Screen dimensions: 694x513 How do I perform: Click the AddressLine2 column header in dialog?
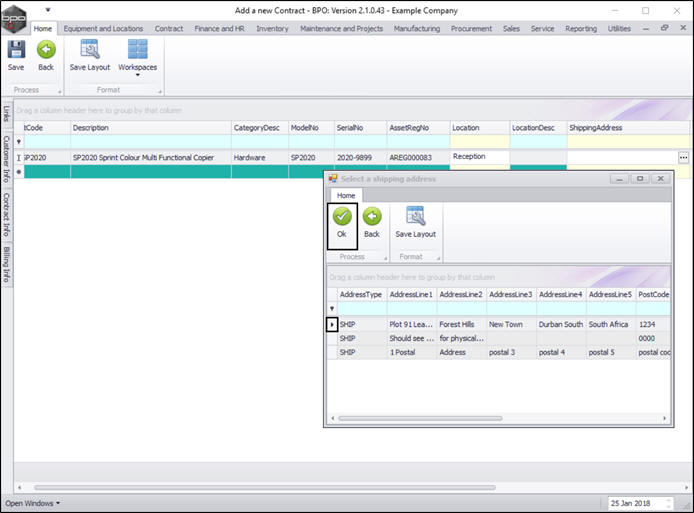coord(461,294)
